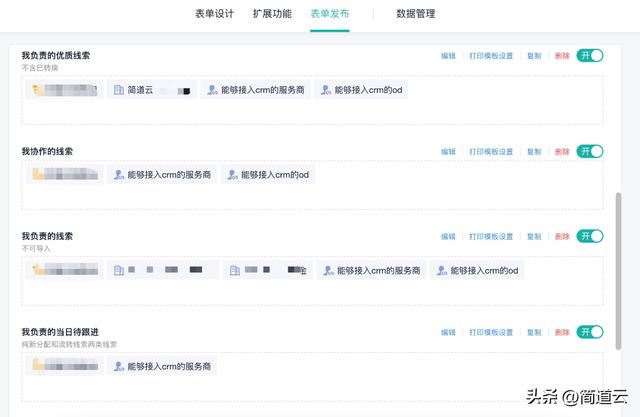This screenshot has width=640, height=417.
Task: Click 编辑 for 我负责的优质线索
Action: pos(448,56)
